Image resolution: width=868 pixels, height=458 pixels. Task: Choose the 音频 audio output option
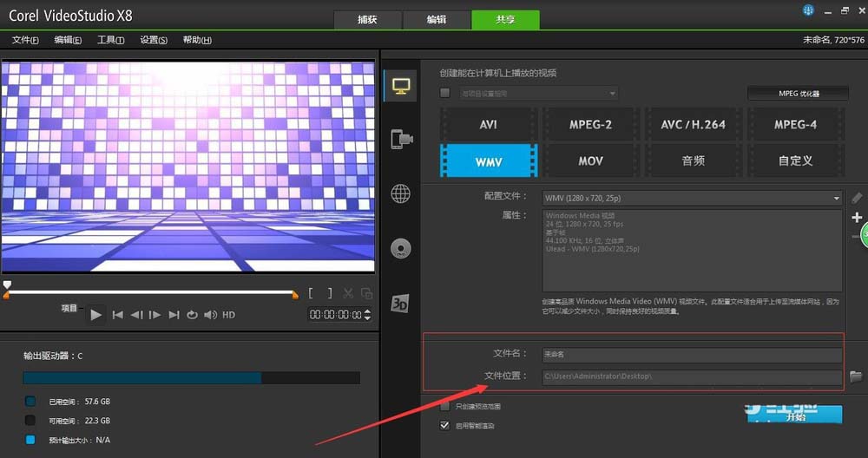coord(693,161)
